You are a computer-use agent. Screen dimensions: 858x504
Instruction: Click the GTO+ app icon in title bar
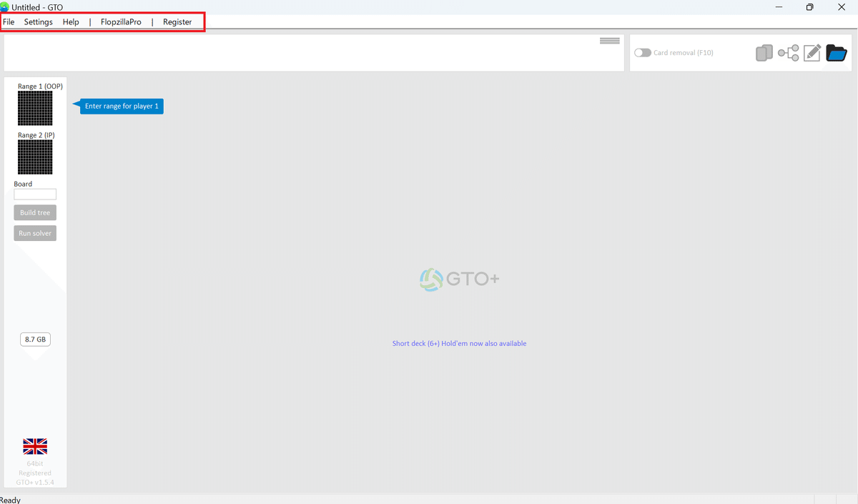coord(4,7)
